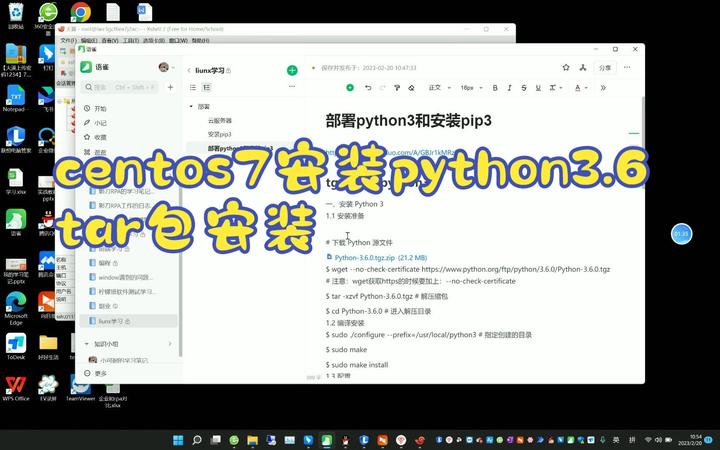The image size is (720, 450).
Task: Click the '$ sudo make' line
Action: point(346,349)
